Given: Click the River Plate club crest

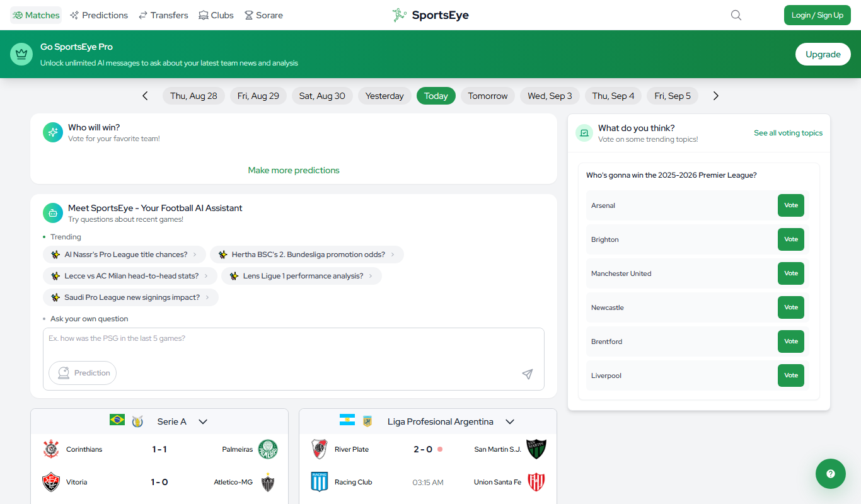Looking at the screenshot, I should [320, 449].
